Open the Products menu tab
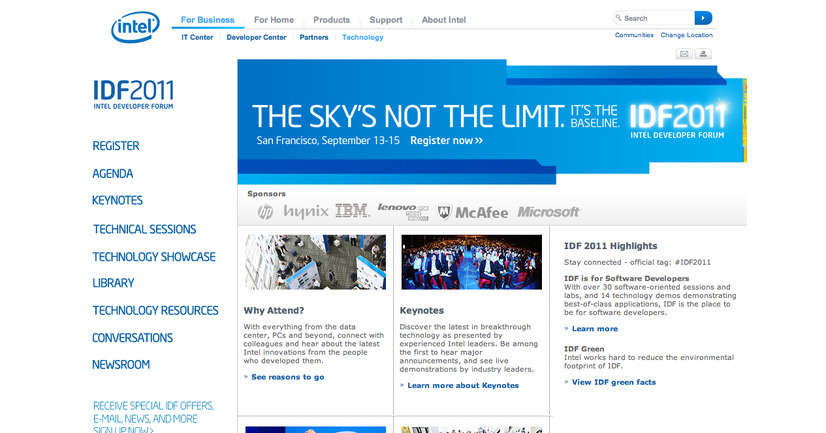 331,20
